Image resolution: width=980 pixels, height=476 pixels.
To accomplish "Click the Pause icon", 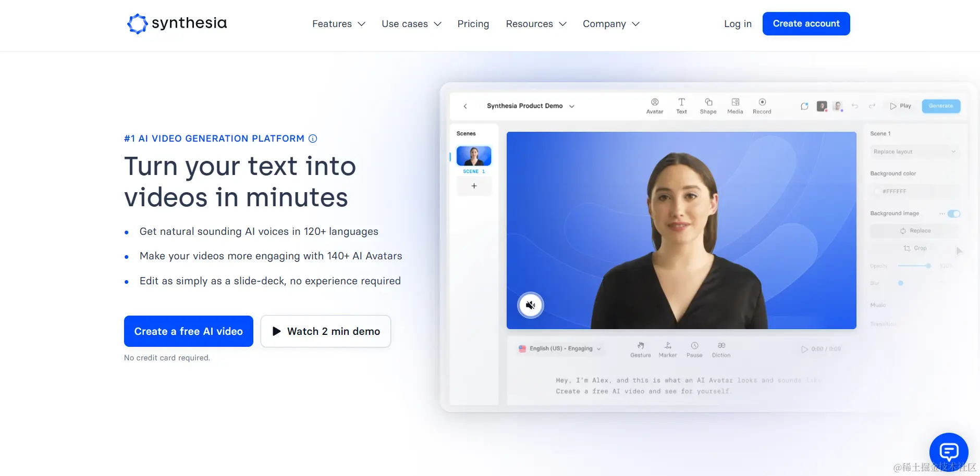I will pyautogui.click(x=694, y=349).
